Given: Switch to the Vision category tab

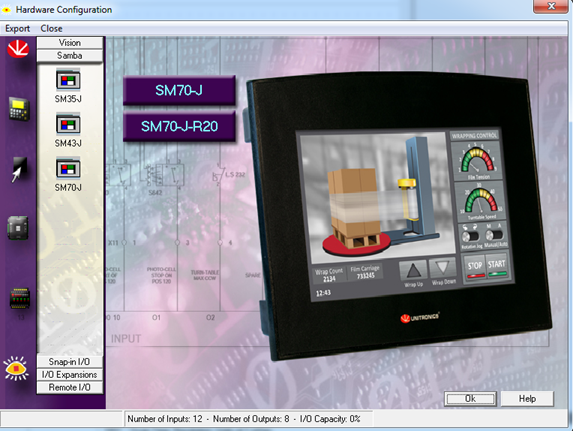Looking at the screenshot, I should [x=69, y=43].
